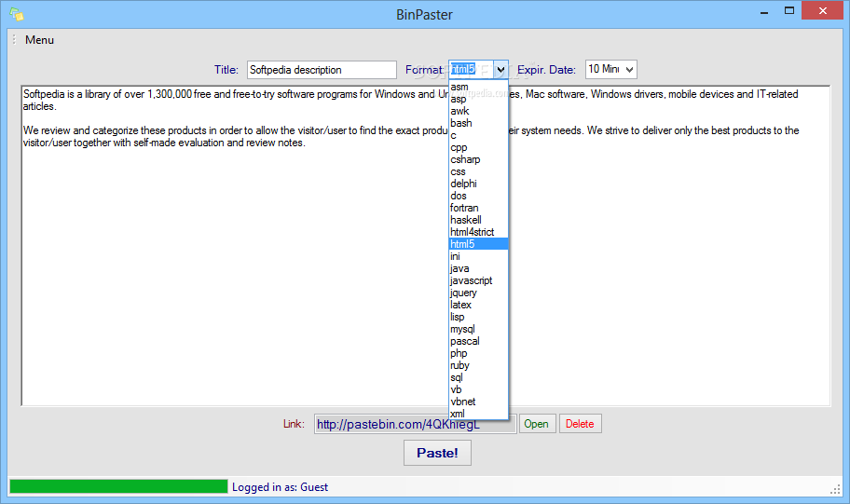Close the BinPaster window
Image resolution: width=850 pixels, height=504 pixels.
point(822,11)
